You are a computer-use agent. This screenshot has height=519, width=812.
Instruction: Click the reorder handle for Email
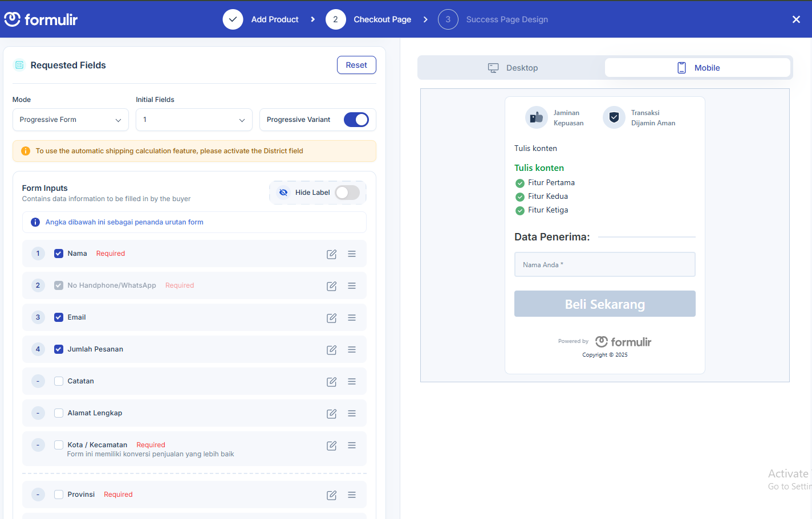(x=352, y=318)
